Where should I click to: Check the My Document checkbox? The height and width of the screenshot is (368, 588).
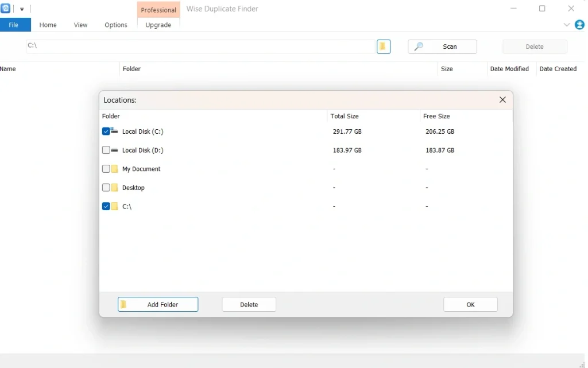pyautogui.click(x=106, y=169)
